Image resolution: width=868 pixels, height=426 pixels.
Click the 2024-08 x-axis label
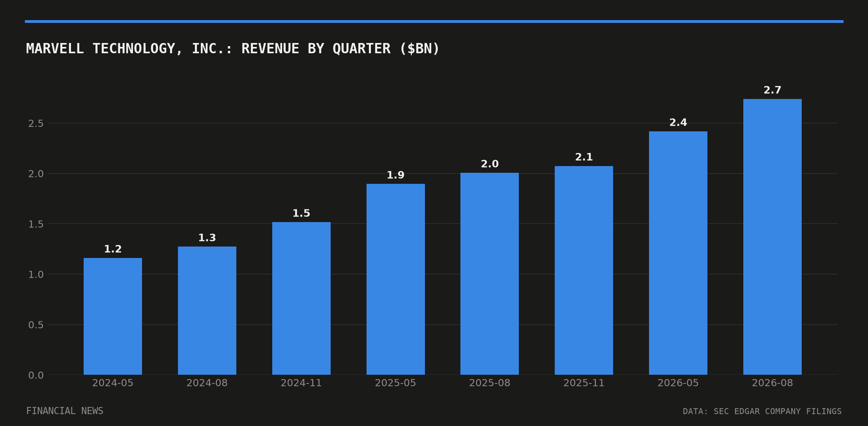point(207,383)
